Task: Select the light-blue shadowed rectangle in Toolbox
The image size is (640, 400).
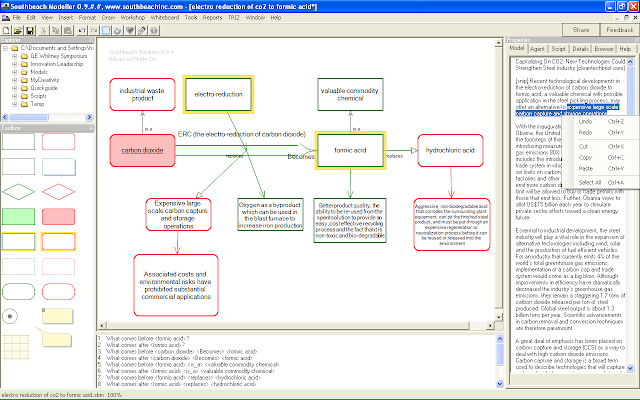Action: tap(59, 167)
